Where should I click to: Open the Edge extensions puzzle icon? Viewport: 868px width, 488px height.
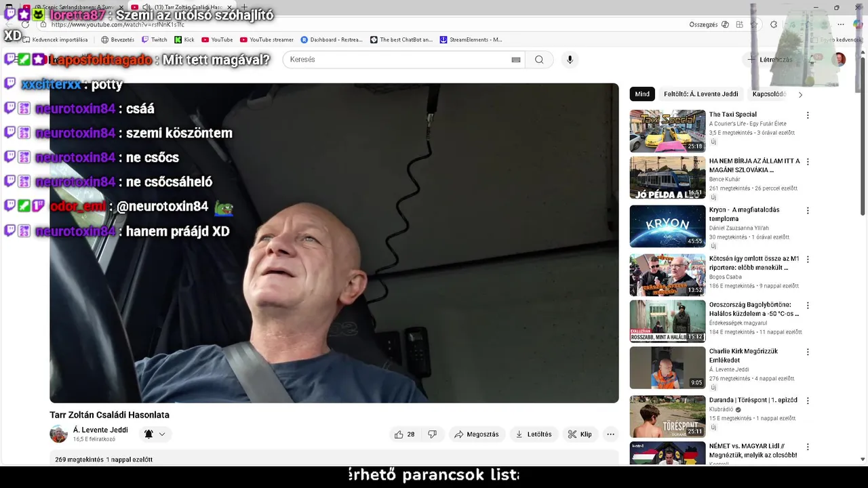pyautogui.click(x=774, y=24)
